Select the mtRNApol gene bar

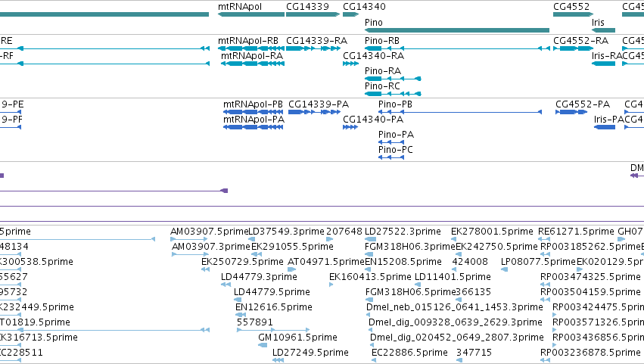(251, 14)
